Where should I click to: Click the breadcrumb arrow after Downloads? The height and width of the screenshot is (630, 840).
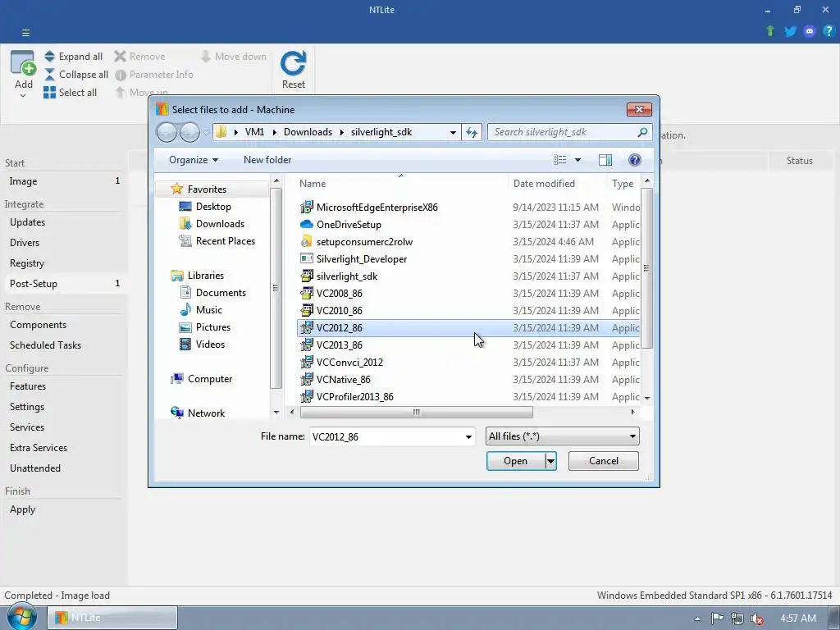[341, 132]
